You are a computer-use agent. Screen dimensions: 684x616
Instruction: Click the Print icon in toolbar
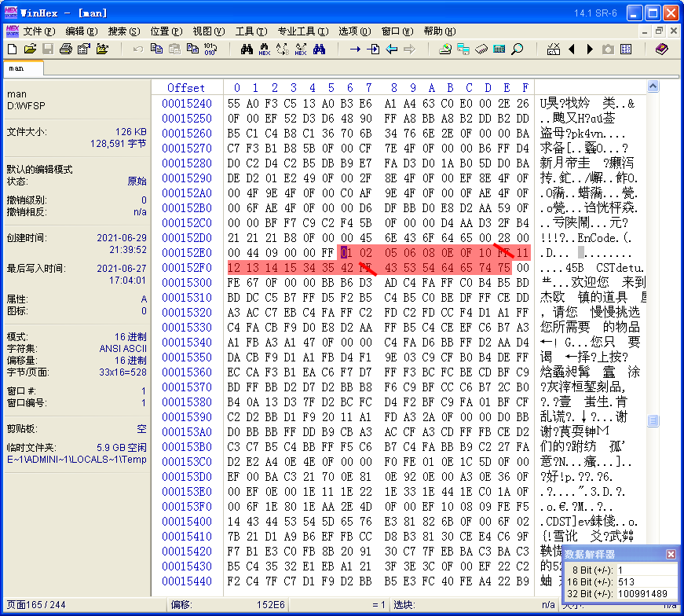coord(65,49)
